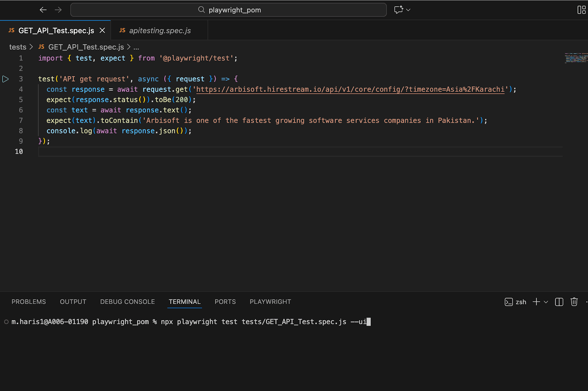Click the new terminal plus icon
Image resolution: width=588 pixels, height=391 pixels.
[536, 302]
